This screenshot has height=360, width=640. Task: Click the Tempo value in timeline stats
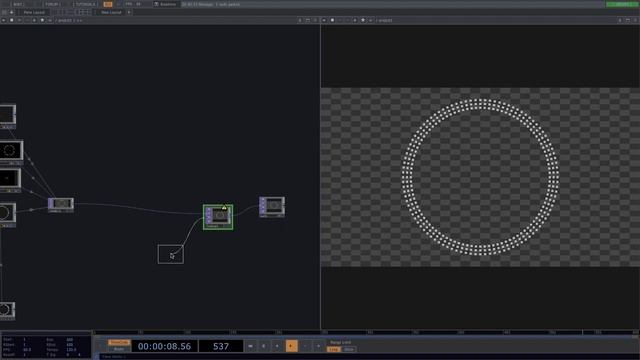(71, 350)
